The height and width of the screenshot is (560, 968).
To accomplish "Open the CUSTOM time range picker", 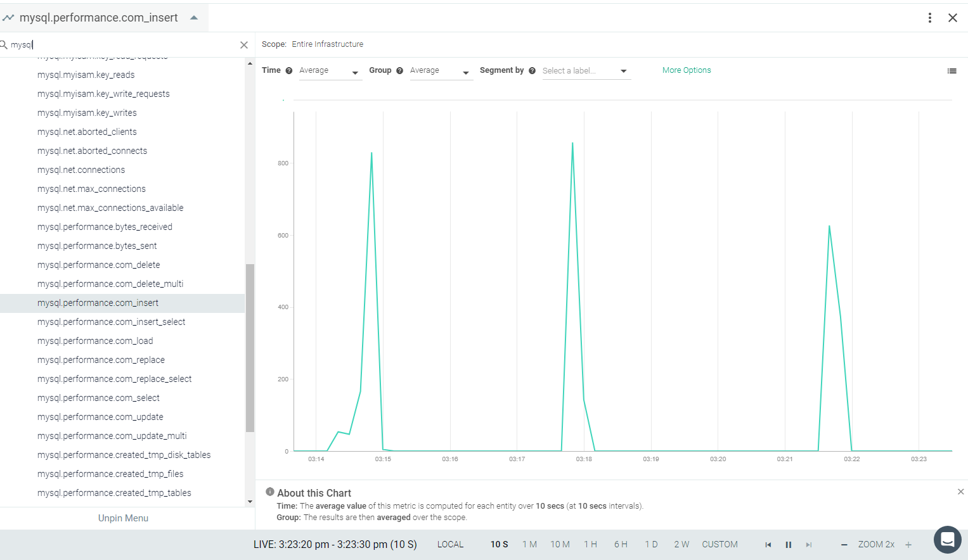I will (x=720, y=545).
